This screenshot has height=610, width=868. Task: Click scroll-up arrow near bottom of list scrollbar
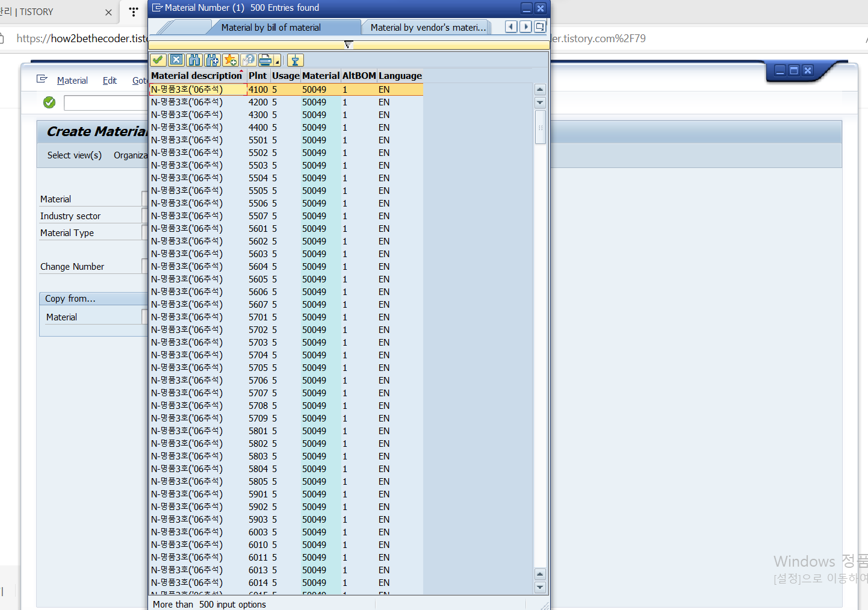click(540, 574)
